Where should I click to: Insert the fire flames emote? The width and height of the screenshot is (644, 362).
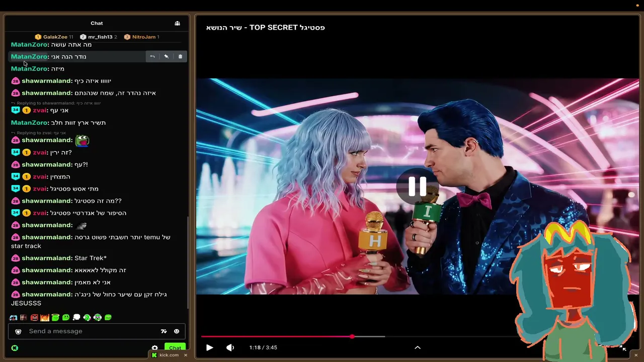[45, 317]
